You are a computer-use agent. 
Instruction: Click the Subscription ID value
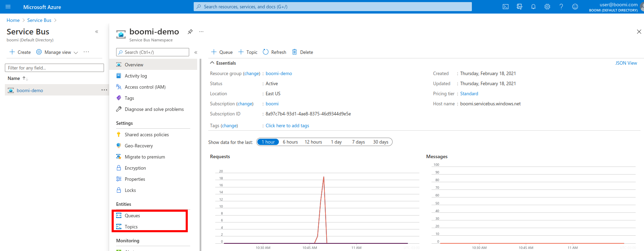(308, 114)
